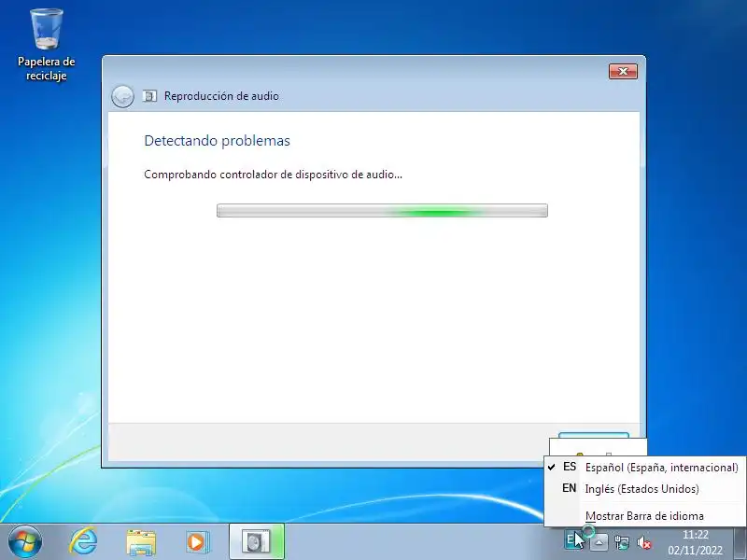
Task: Show hidden tray icons arrow
Action: pos(599,542)
